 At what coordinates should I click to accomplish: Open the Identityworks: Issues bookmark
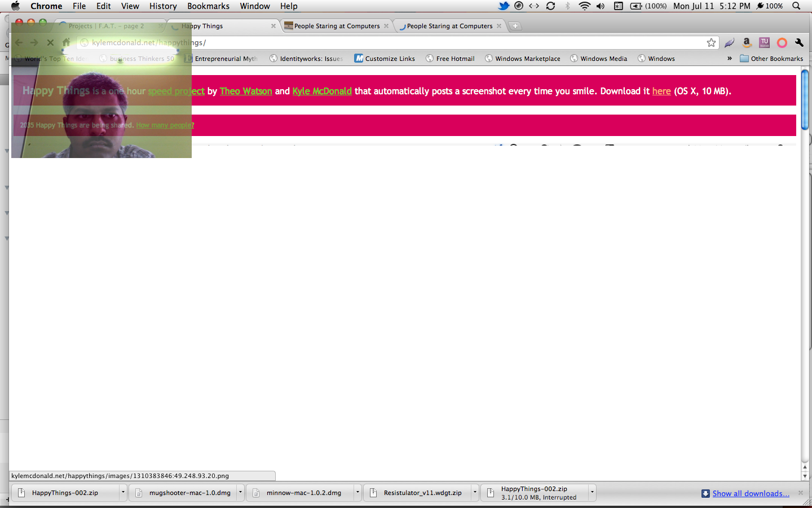[x=306, y=59]
